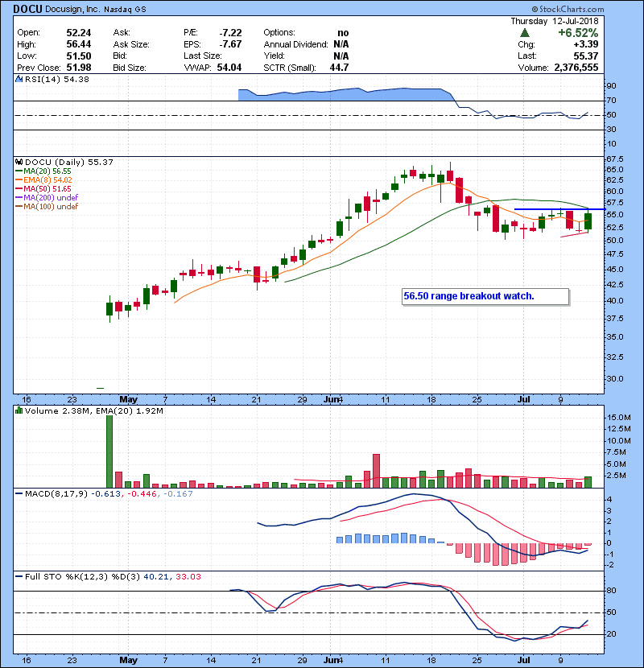The width and height of the screenshot is (644, 668).
Task: Click the 56.50 range breakout watch annotation
Action: pos(485,296)
